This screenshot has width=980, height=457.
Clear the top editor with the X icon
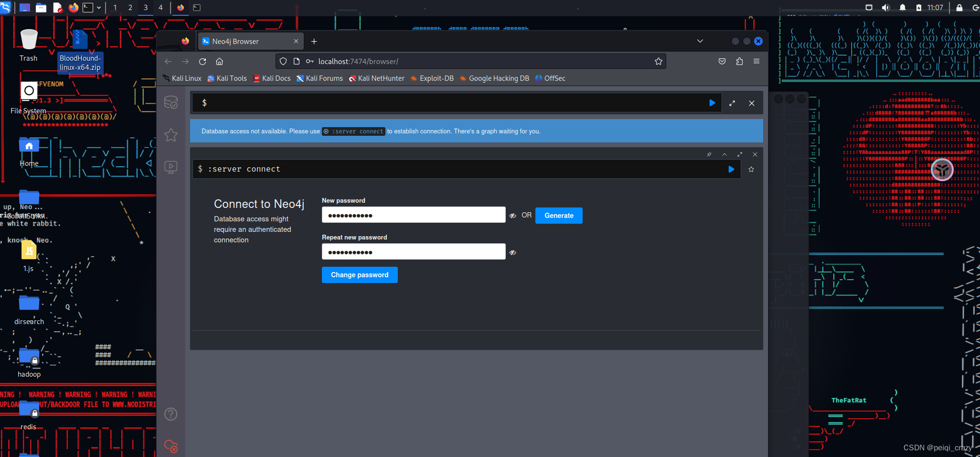(752, 103)
